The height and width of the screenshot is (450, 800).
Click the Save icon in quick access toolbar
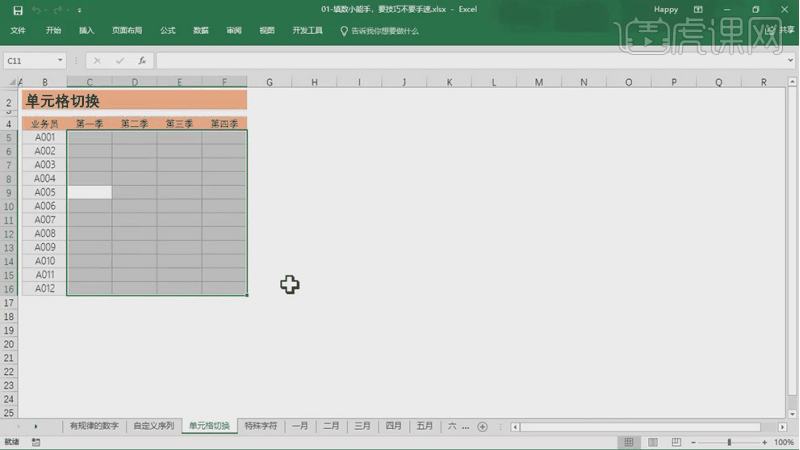pyautogui.click(x=18, y=10)
